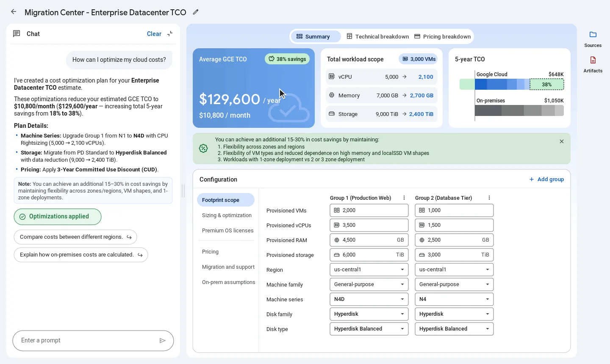Open Group 1 (Production Web) options menu
Image resolution: width=610 pixels, height=364 pixels.
[x=404, y=198]
